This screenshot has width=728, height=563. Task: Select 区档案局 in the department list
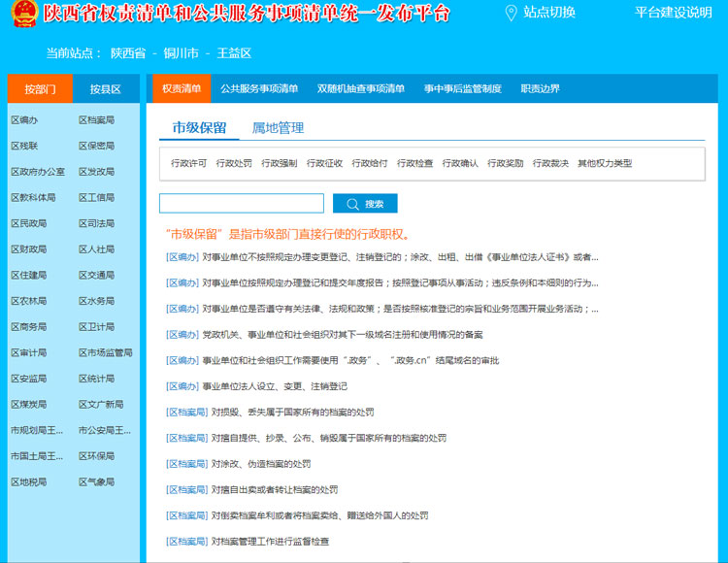[96, 120]
